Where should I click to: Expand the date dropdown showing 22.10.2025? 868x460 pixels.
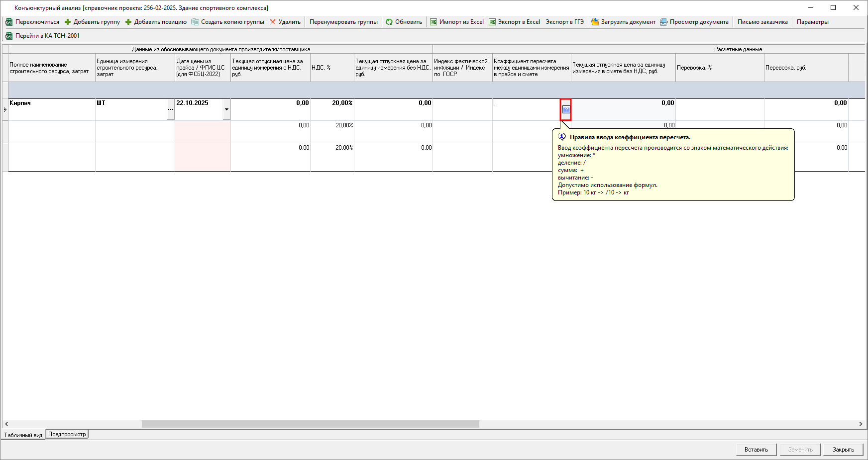point(226,109)
